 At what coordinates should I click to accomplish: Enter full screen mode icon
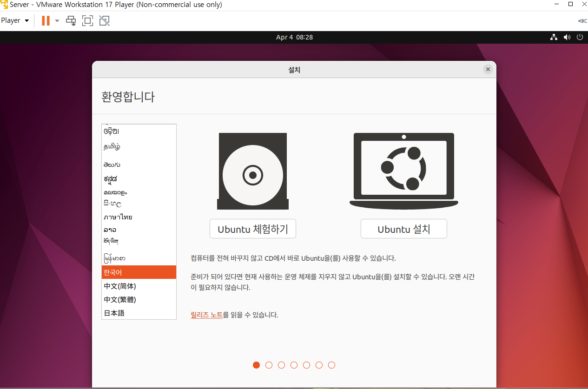87,20
